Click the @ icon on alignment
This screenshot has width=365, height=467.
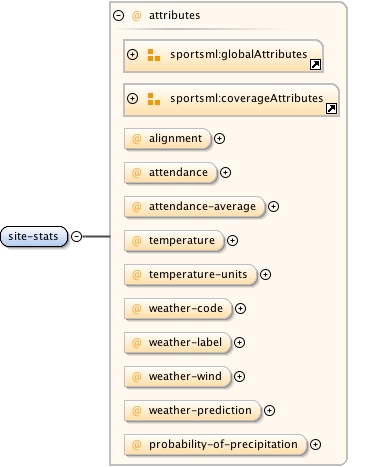(x=137, y=138)
